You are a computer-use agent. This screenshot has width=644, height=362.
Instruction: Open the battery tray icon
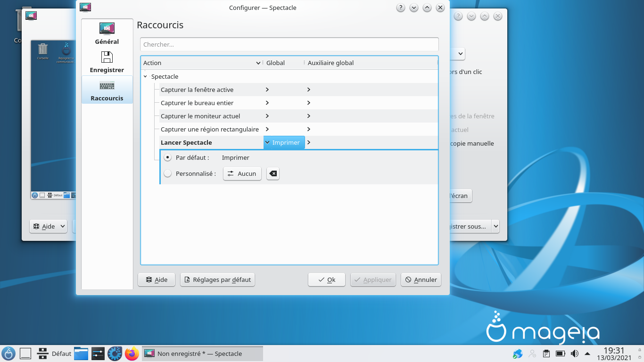(561, 354)
